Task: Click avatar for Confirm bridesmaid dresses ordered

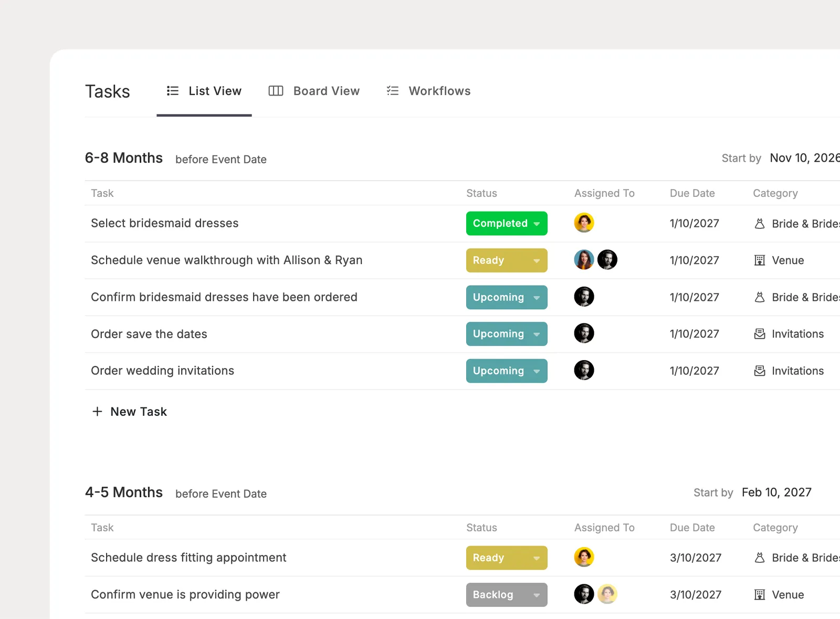Action: click(584, 297)
